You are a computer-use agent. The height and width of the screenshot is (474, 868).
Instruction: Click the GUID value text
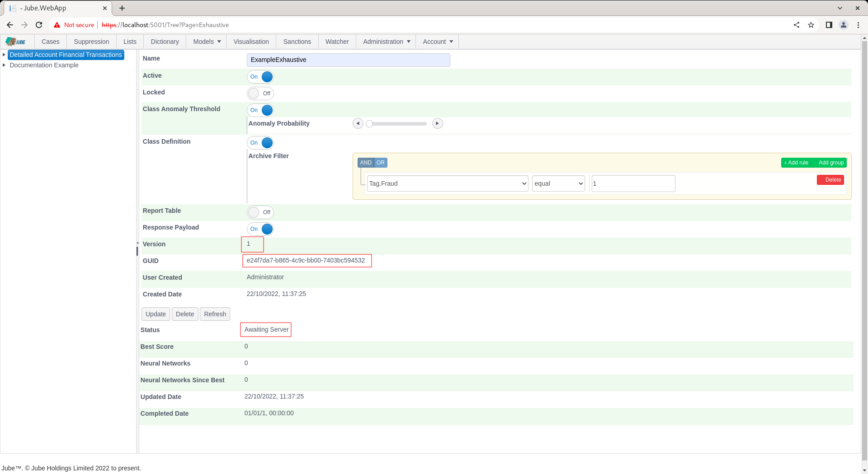(x=306, y=261)
